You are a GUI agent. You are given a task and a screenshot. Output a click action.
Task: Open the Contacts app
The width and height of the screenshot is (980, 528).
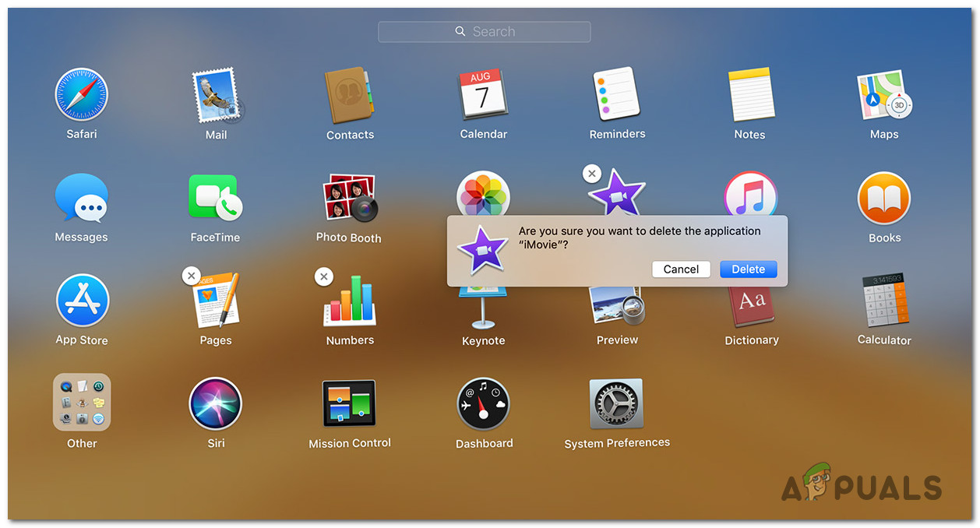pos(350,95)
